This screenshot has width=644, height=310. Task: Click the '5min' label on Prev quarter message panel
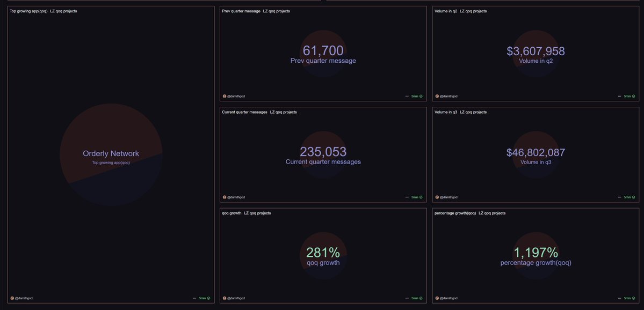(x=415, y=97)
